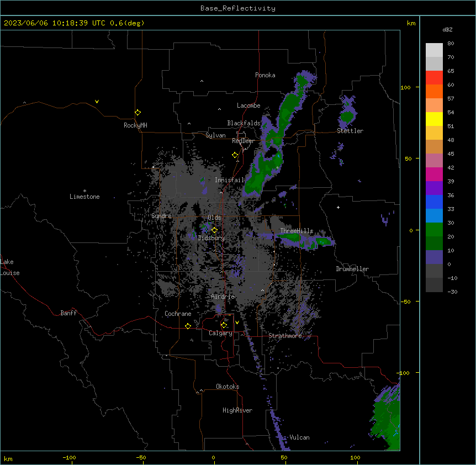
Task: Select the Okotoks town label
Action: click(x=228, y=387)
